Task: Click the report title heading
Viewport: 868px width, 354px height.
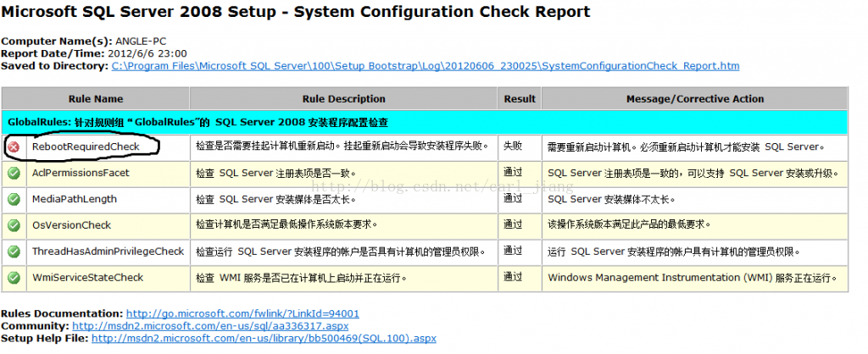Action: point(296,11)
